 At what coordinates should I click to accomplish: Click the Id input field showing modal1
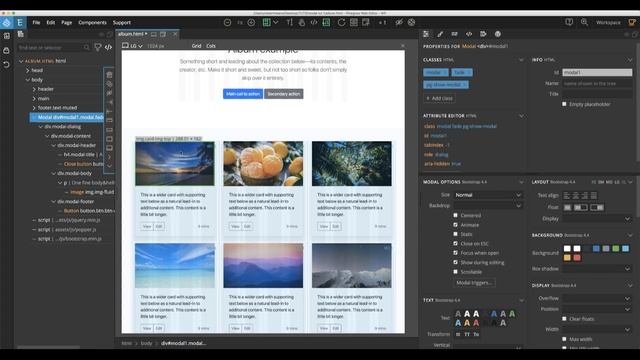point(597,73)
